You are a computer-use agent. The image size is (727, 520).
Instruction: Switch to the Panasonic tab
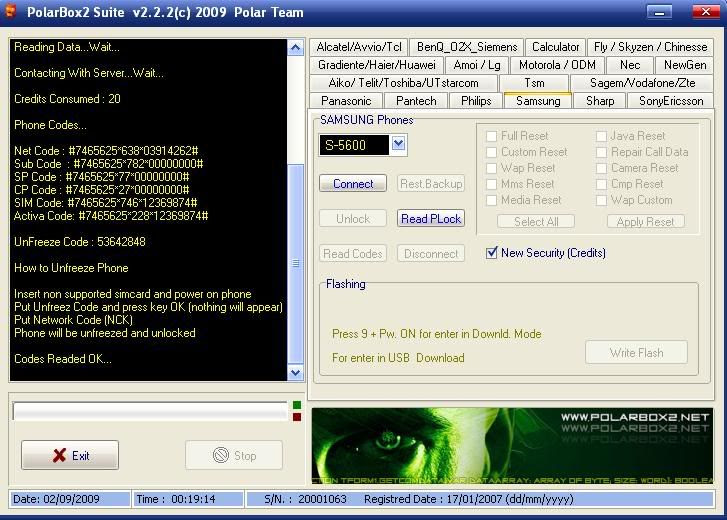pos(346,101)
